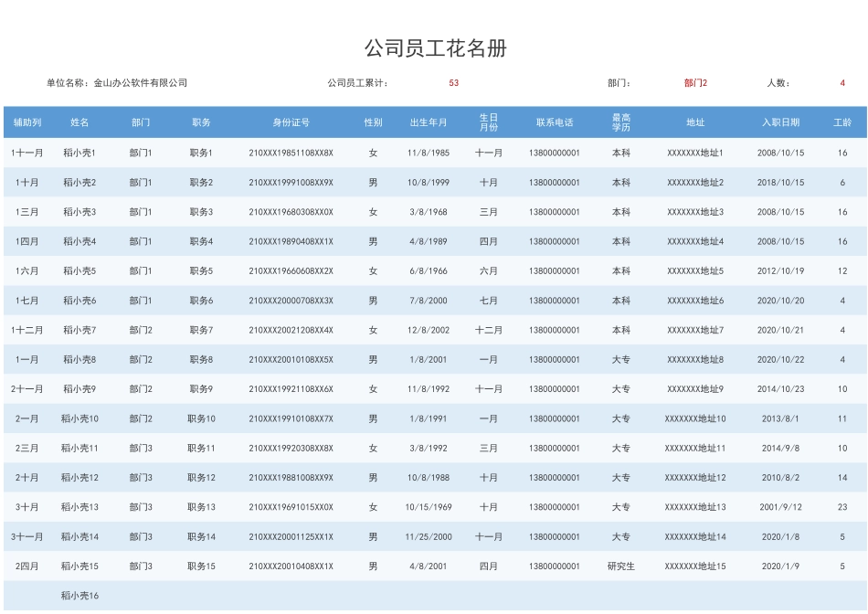Click the birth date 11/25/2000 cell

click(428, 536)
